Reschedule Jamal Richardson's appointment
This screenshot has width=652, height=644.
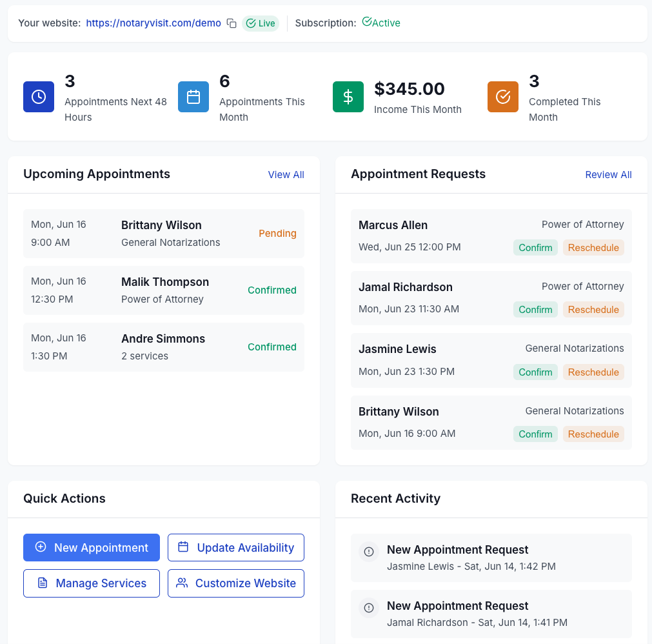tap(593, 309)
